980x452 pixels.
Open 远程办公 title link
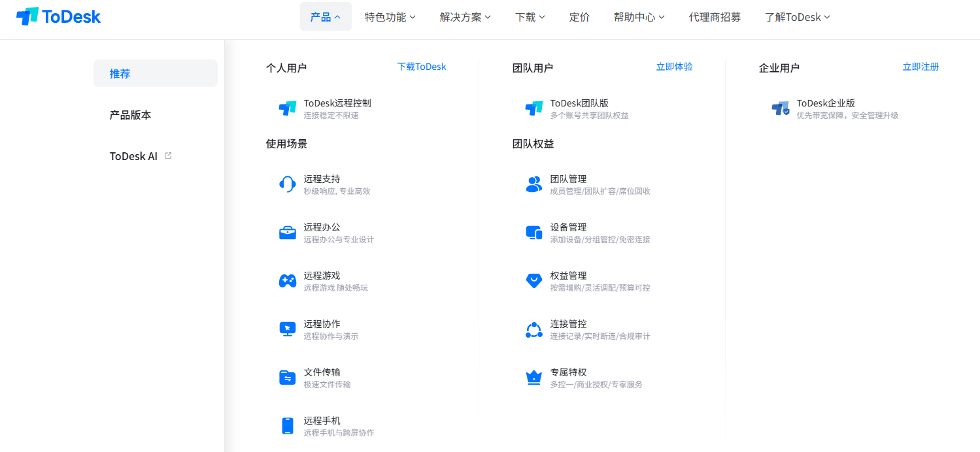tap(322, 227)
